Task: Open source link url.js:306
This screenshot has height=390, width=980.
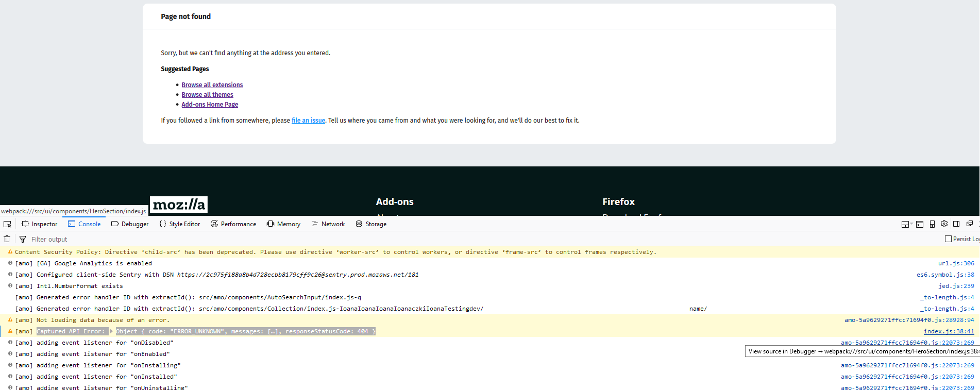Action: click(956, 263)
